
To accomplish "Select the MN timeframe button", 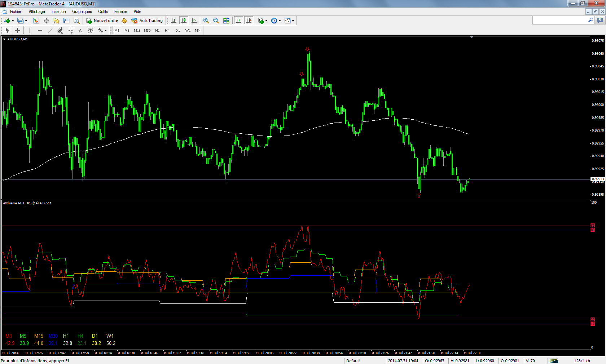I will point(198,30).
